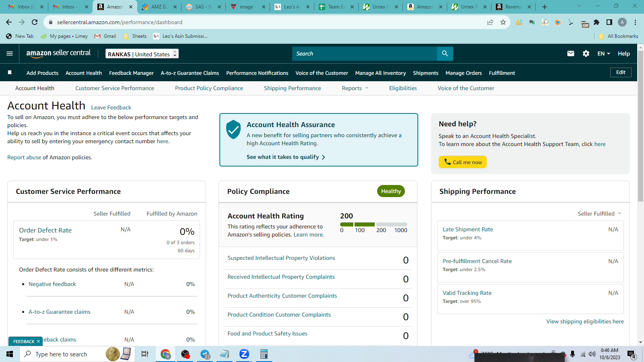Open the Chrome three-dot menu
Screen dimensions: 644x362
point(635,22)
